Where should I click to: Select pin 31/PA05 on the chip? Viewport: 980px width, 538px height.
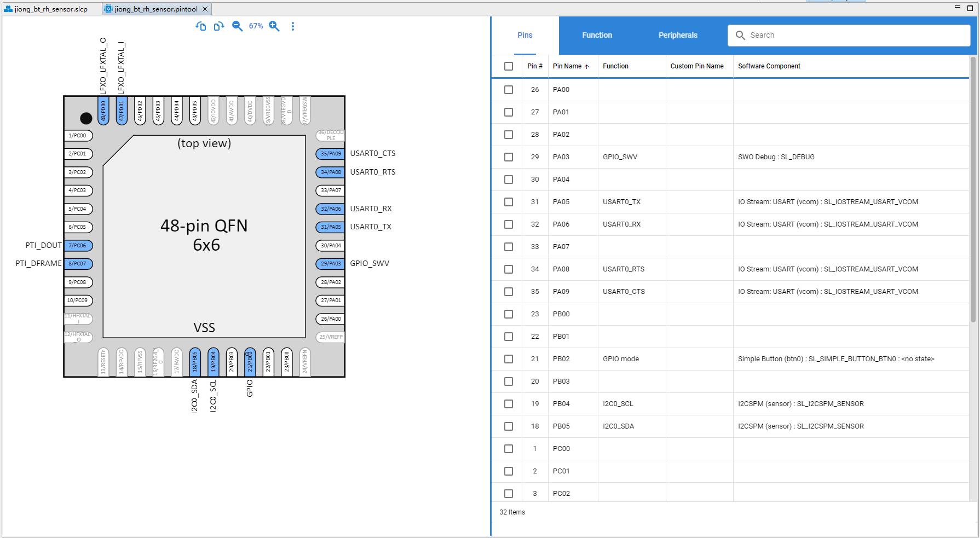pos(330,227)
